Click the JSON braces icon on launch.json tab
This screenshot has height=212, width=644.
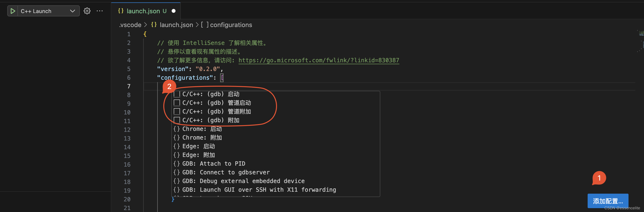[121, 11]
